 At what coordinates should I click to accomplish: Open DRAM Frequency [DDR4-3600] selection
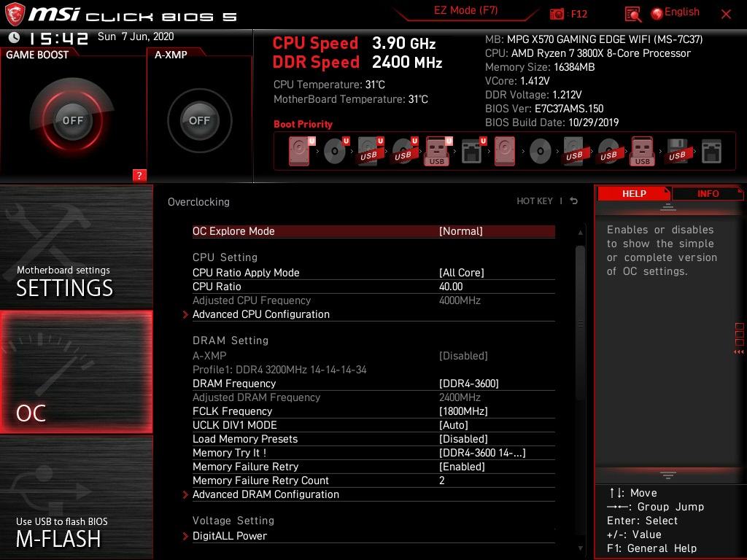[373, 384]
